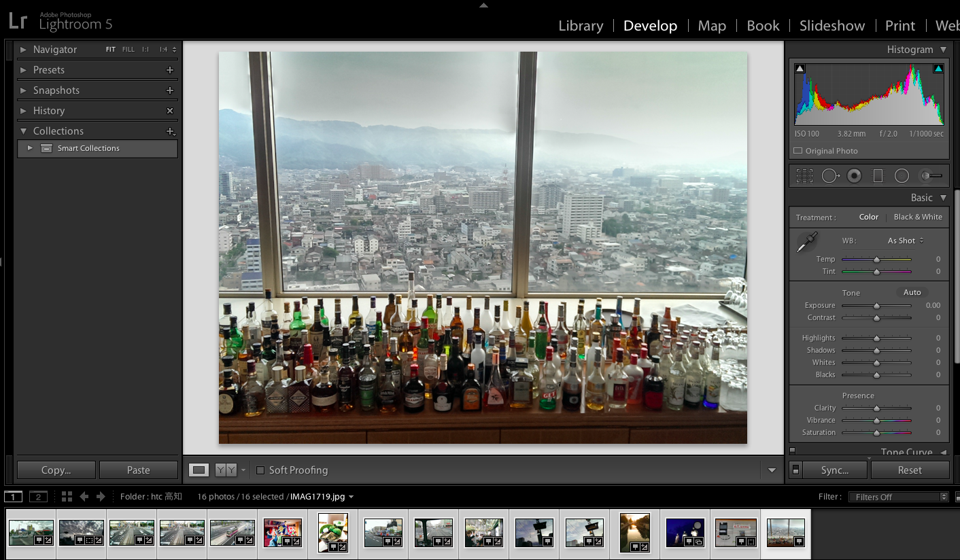960x560 pixels.
Task: Enable the Soft Proofing checkbox
Action: click(260, 470)
